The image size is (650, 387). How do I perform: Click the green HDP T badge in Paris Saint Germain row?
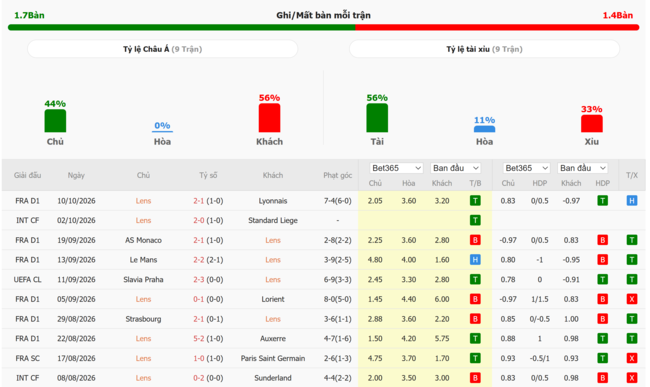tap(602, 358)
